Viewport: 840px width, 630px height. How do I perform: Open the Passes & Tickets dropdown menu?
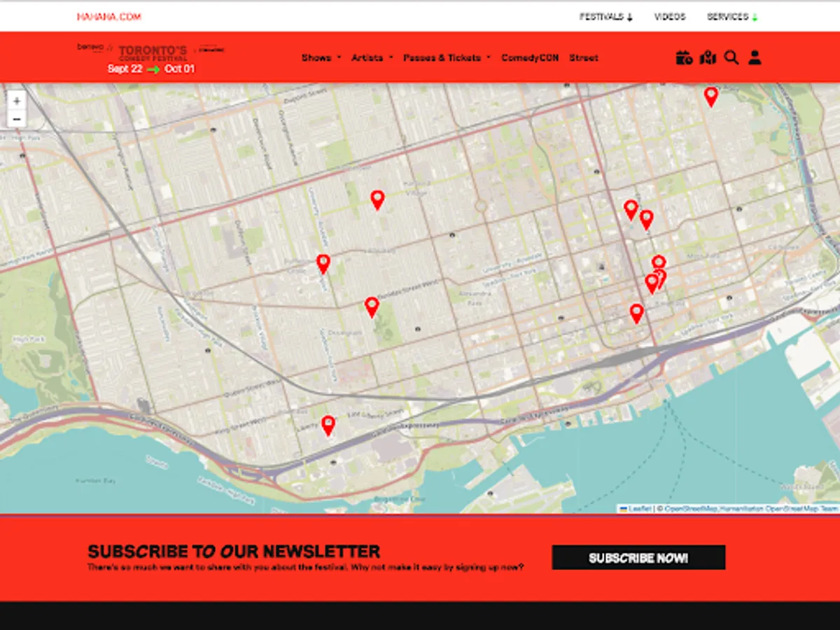[447, 58]
